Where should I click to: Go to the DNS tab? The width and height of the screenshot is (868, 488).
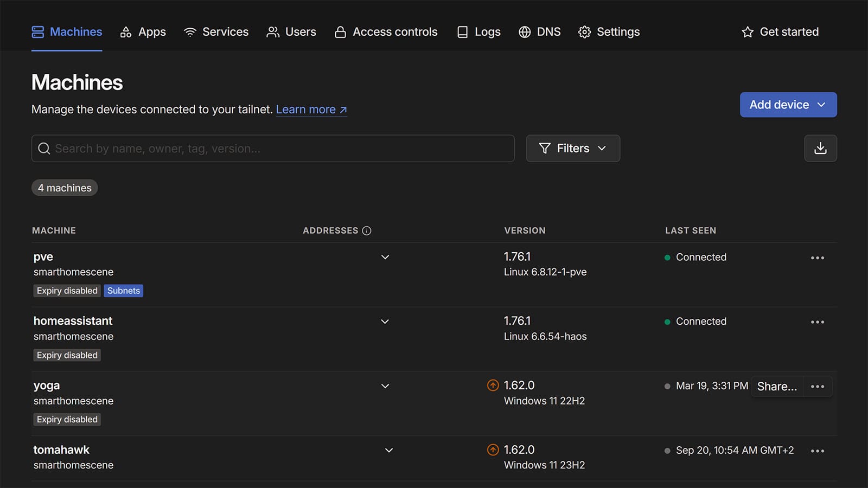(x=539, y=32)
